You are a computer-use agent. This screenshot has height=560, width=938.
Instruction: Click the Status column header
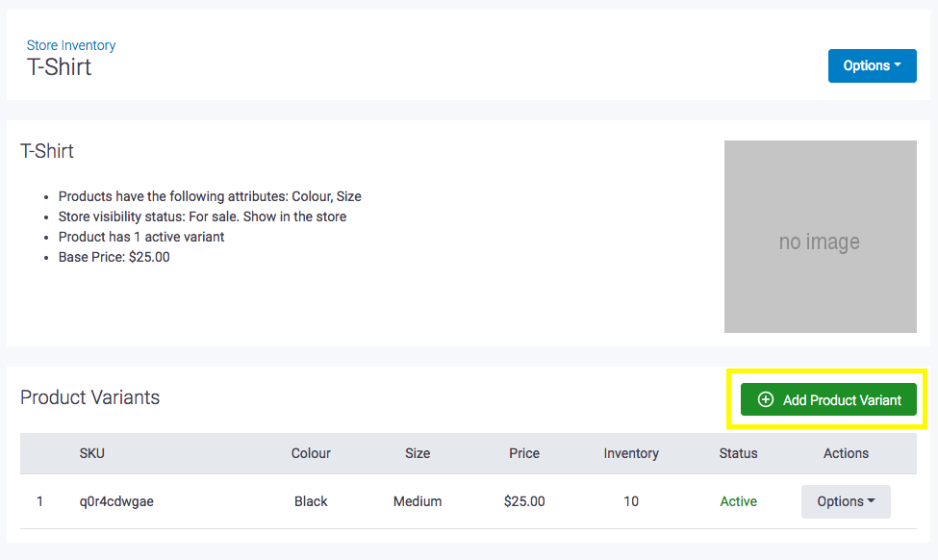(738, 453)
